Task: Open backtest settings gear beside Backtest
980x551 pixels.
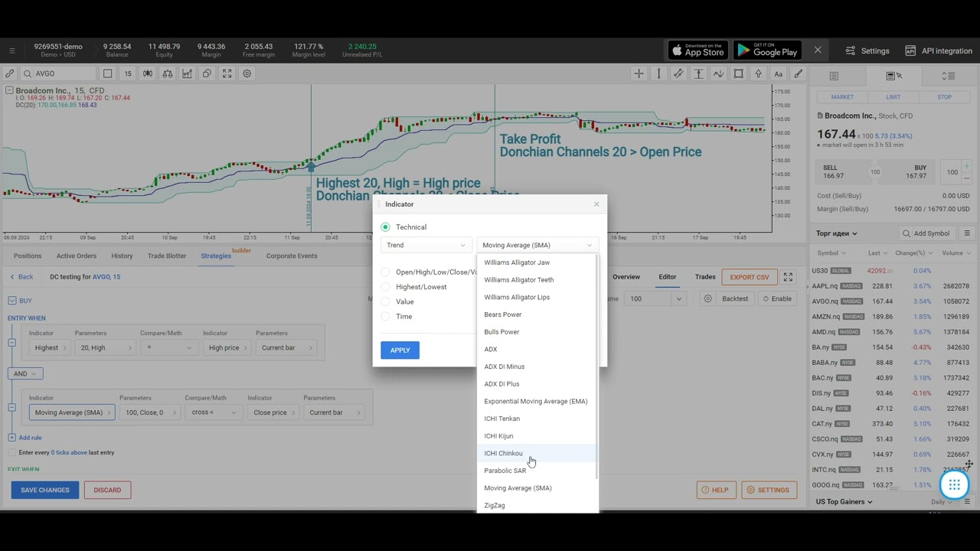Action: 707,298
